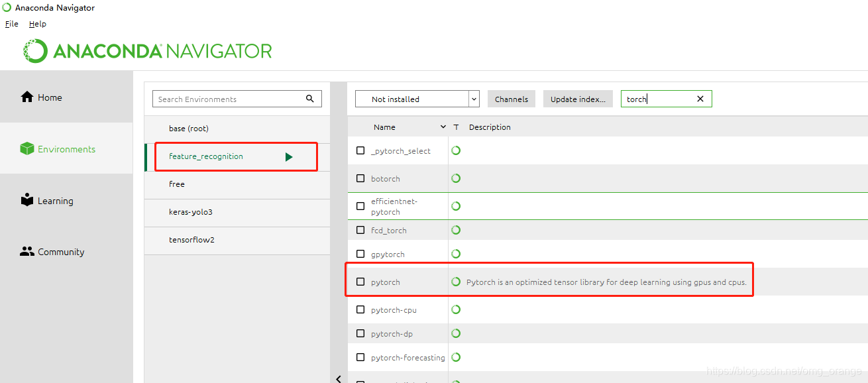Click the Learning book icon
The image size is (868, 383).
click(x=27, y=200)
